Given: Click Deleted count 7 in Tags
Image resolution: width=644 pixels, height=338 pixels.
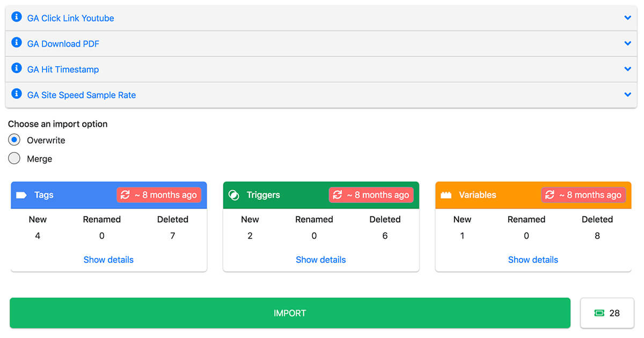Looking at the screenshot, I should (x=172, y=235).
